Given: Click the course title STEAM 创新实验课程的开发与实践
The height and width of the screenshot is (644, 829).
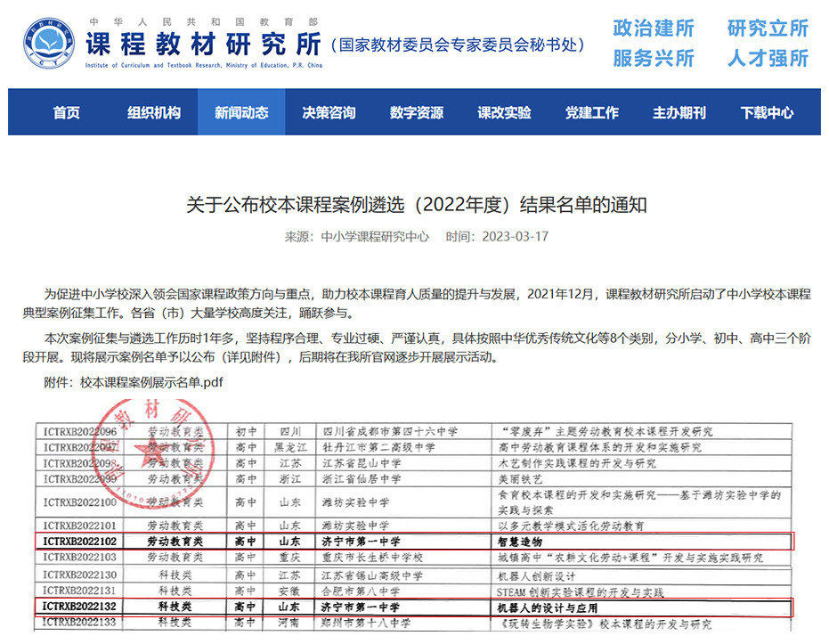Looking at the screenshot, I should coord(580,592).
